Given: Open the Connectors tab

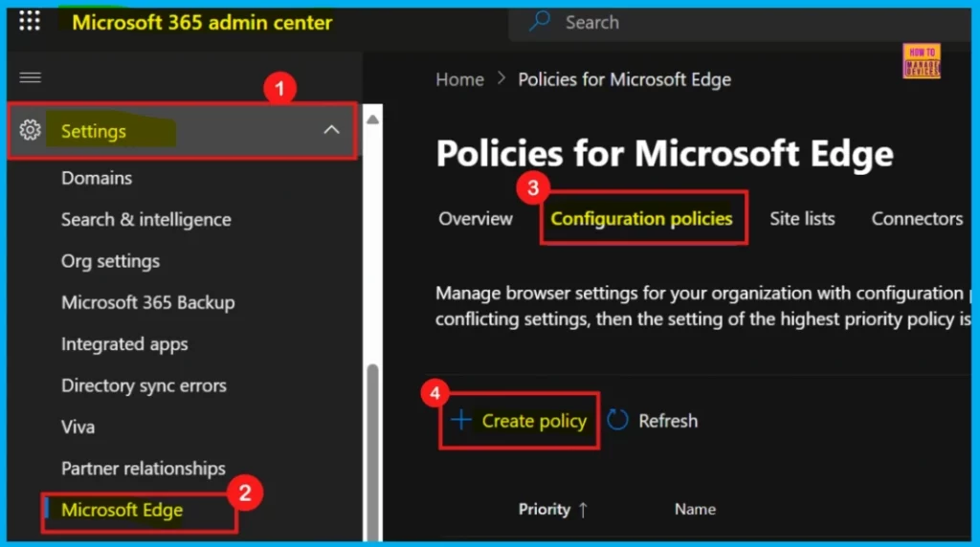Looking at the screenshot, I should 917,219.
